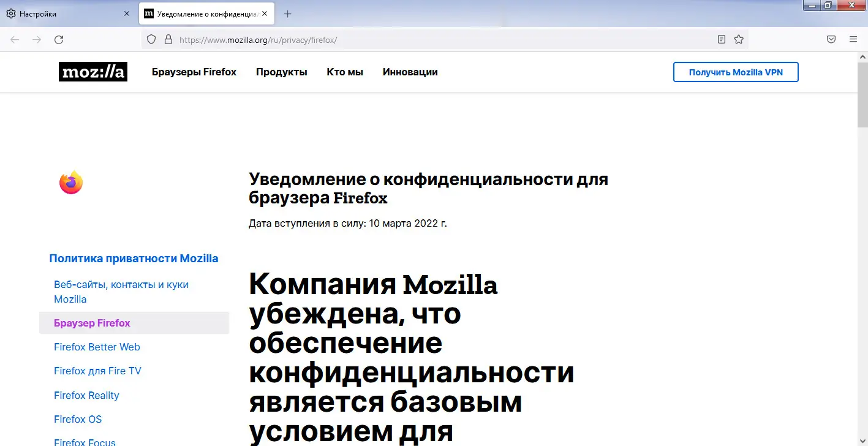Open the Политика приватности Mozilla link

point(134,259)
